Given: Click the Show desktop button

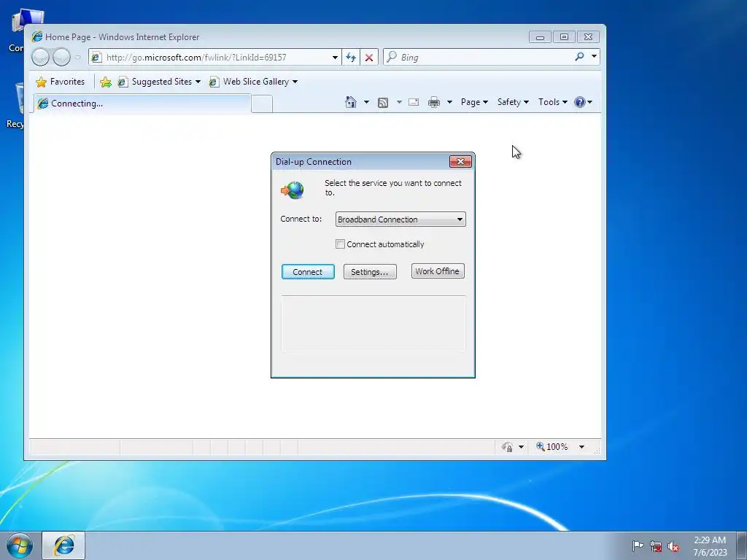Looking at the screenshot, I should (742, 545).
